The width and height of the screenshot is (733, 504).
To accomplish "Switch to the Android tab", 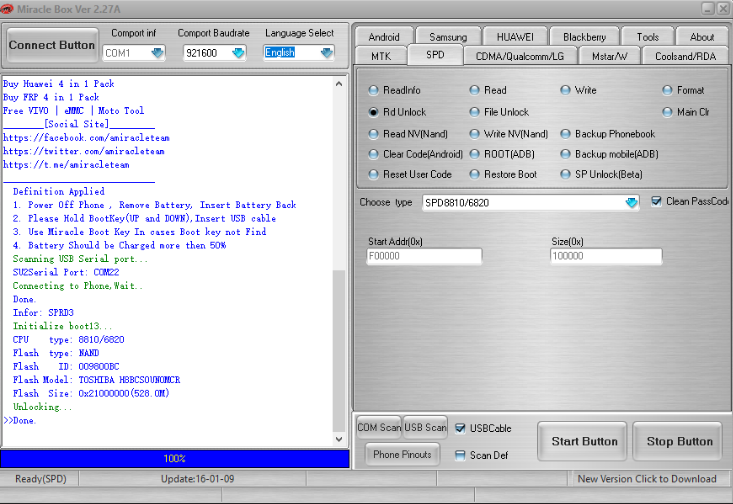I will coord(384,37).
